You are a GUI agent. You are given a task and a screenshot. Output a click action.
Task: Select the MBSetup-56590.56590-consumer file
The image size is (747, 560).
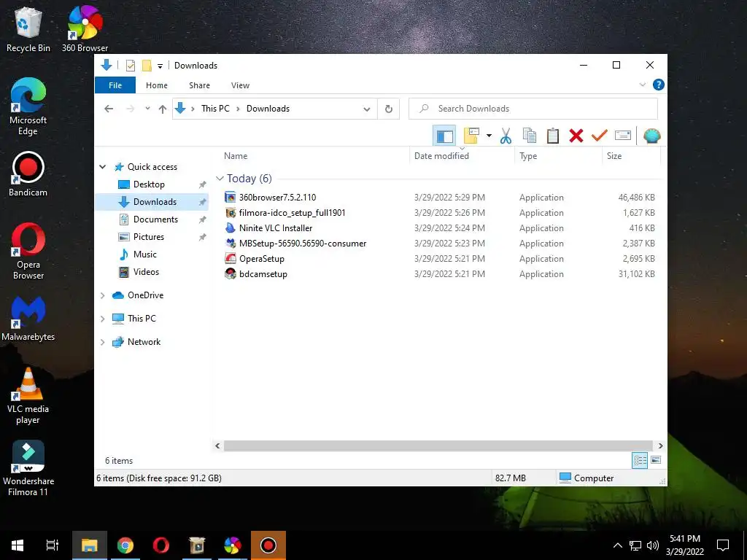tap(303, 244)
